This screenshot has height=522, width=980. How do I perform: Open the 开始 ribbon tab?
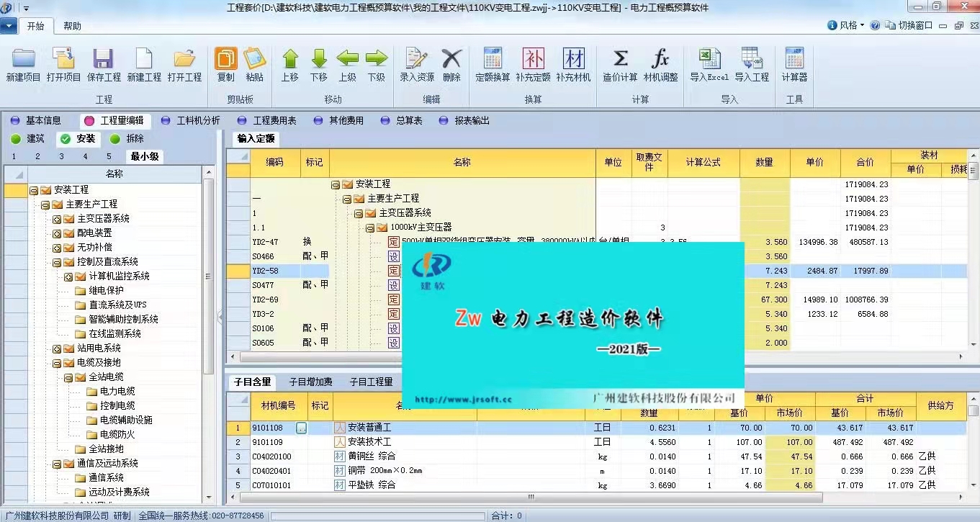[35, 26]
